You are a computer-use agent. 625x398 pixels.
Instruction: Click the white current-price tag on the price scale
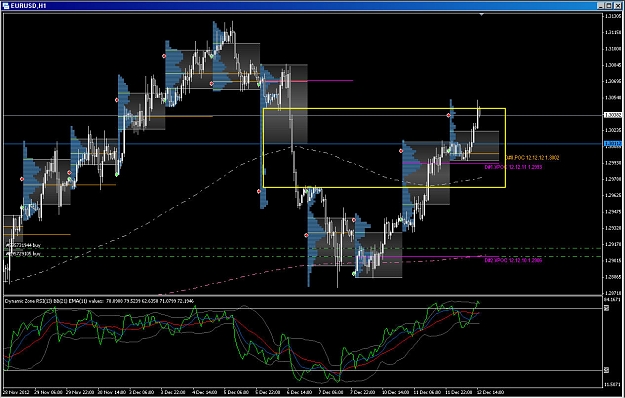tap(613, 115)
